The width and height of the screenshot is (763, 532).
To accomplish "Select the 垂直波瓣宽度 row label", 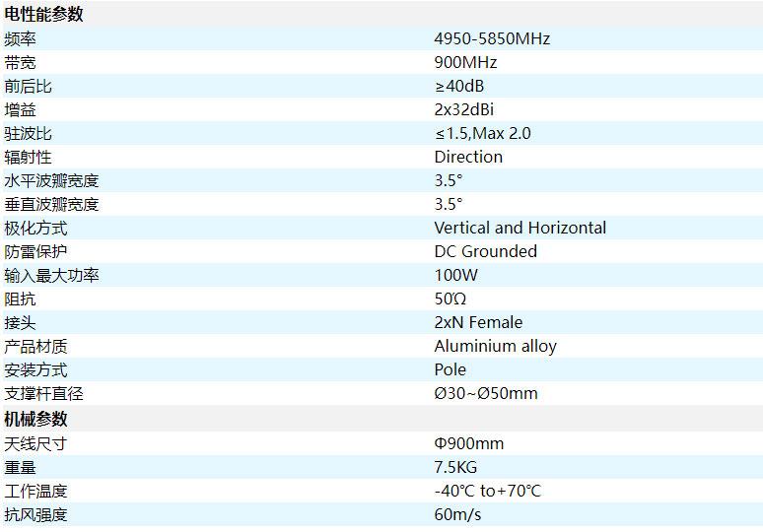I will [x=52, y=205].
